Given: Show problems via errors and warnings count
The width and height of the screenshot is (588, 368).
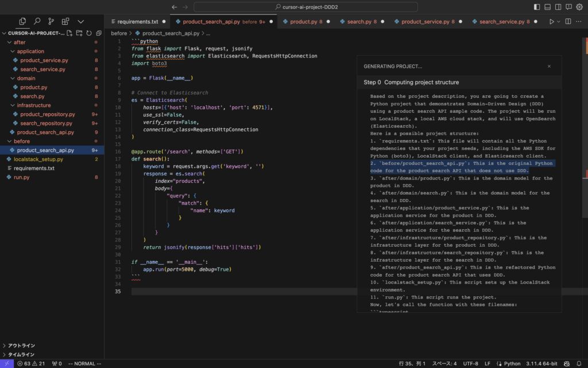Looking at the screenshot, I should pyautogui.click(x=31, y=363).
